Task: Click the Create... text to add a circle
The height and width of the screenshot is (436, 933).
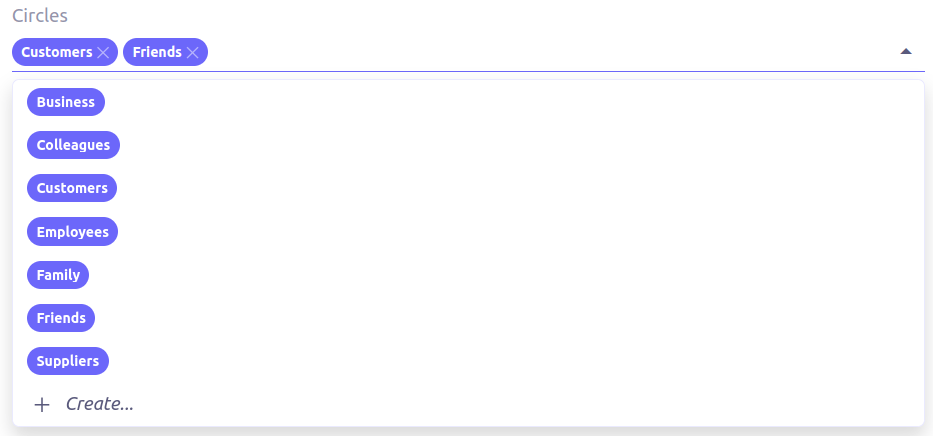Action: pos(100,405)
